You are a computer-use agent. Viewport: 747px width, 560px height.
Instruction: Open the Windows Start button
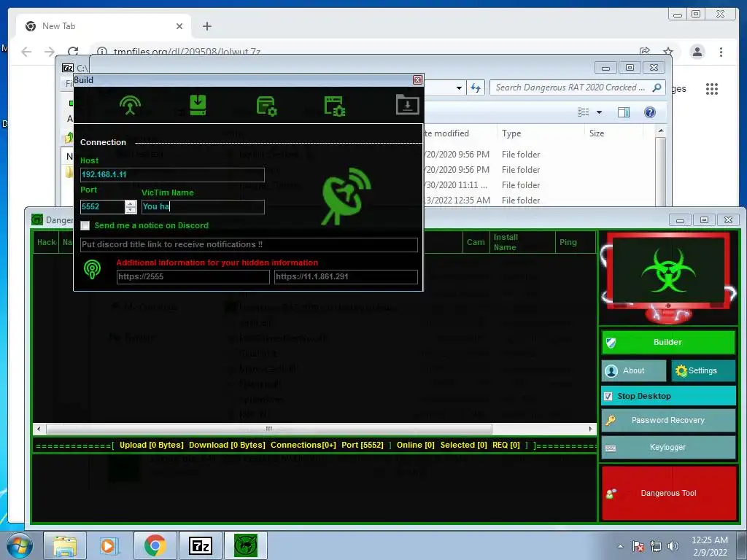19,545
